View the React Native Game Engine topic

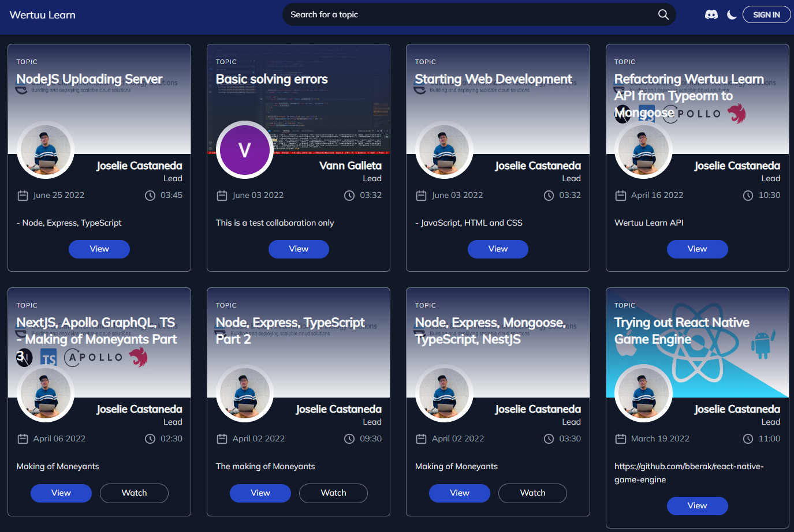(x=696, y=506)
